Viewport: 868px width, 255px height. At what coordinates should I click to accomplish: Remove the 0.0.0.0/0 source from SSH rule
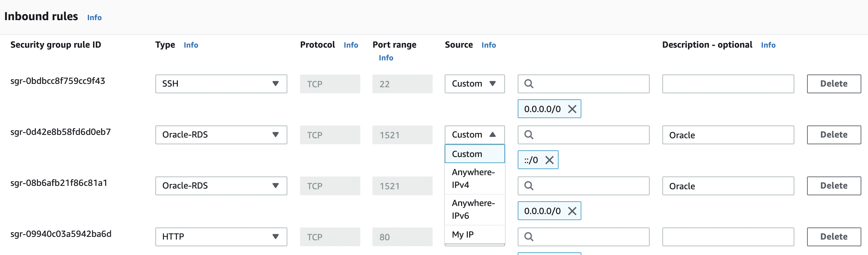coord(572,109)
